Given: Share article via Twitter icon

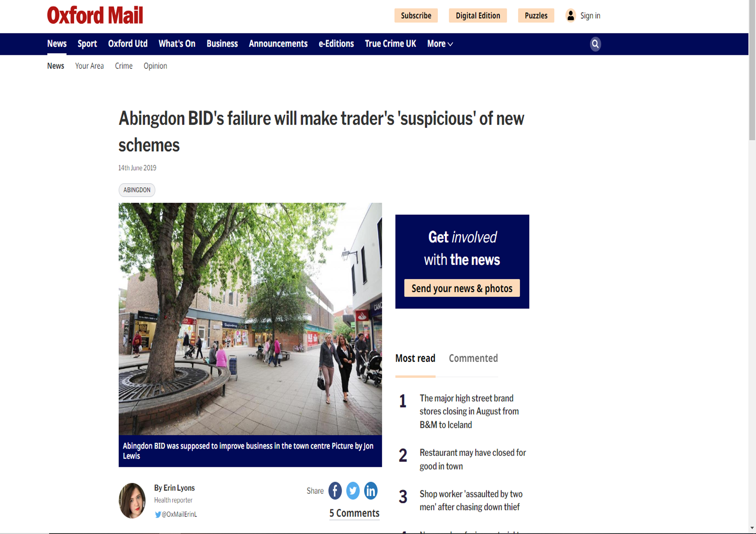Looking at the screenshot, I should point(353,490).
